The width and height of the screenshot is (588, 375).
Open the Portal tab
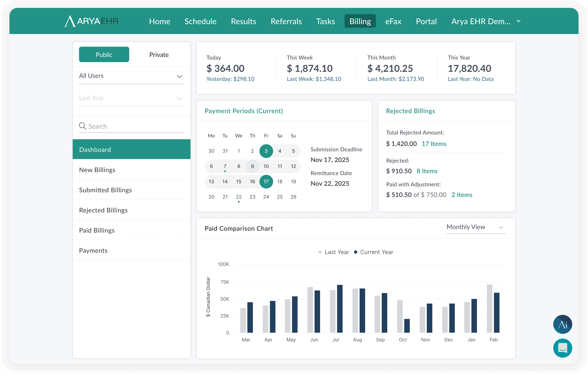[426, 21]
